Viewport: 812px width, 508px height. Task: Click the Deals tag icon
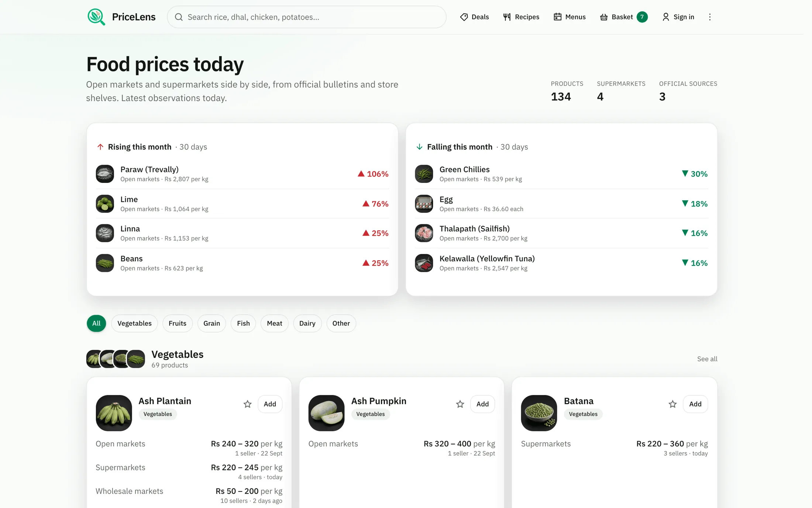(x=464, y=17)
